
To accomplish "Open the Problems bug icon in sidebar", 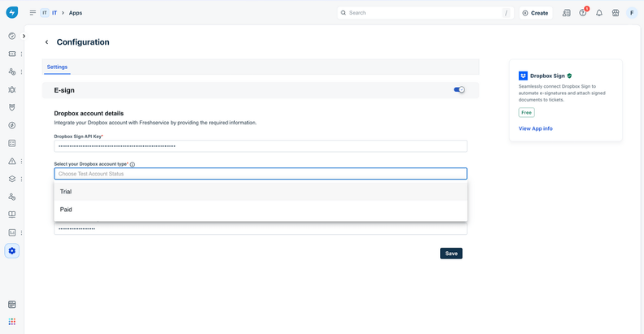I will click(x=12, y=89).
